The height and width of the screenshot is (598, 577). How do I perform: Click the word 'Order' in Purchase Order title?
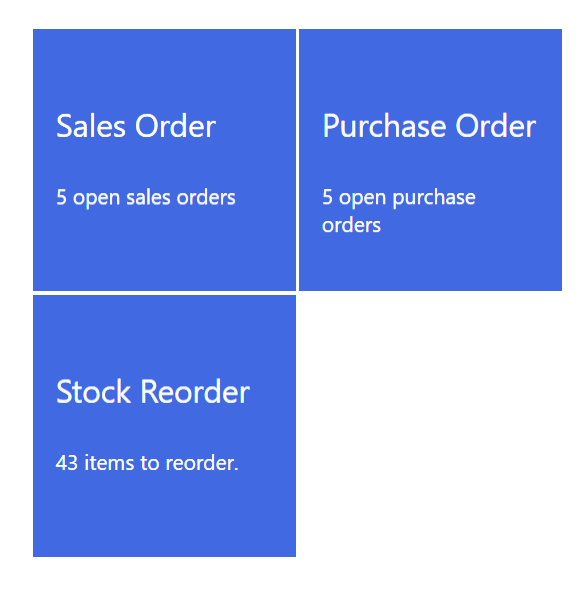coord(496,126)
